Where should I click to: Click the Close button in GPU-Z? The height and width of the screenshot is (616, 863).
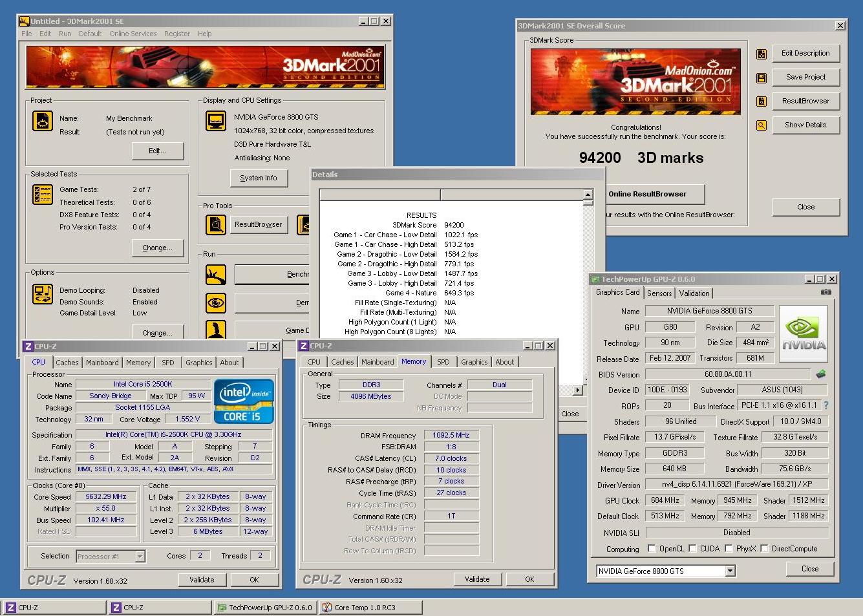[810, 569]
